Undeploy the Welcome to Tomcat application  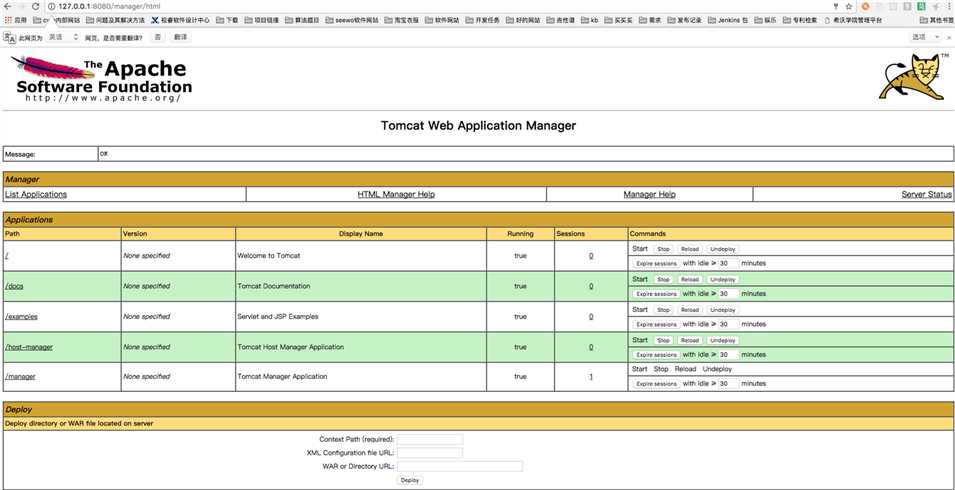(723, 249)
